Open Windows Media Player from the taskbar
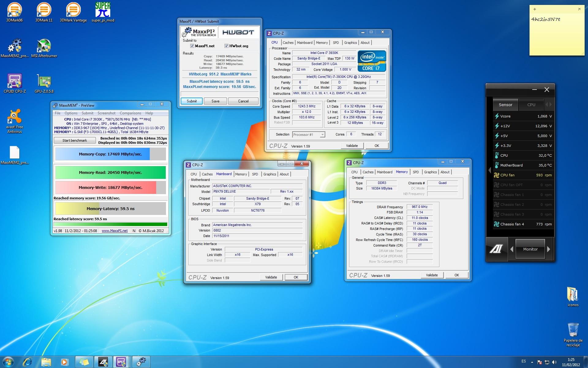 [64, 362]
